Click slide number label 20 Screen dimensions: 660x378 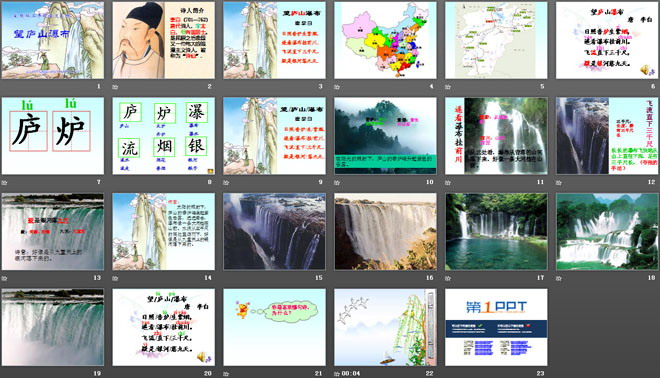click(208, 373)
